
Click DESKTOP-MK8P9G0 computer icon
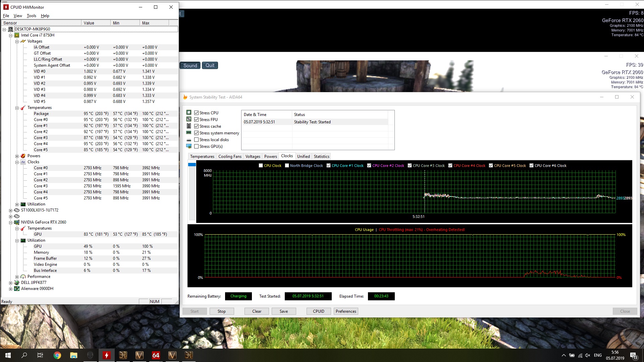tap(10, 29)
